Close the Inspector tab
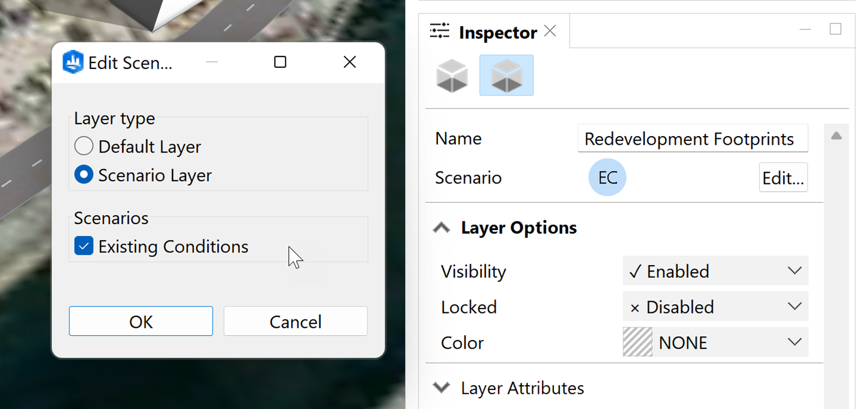Viewport: 868px width, 409px height. 550,31
